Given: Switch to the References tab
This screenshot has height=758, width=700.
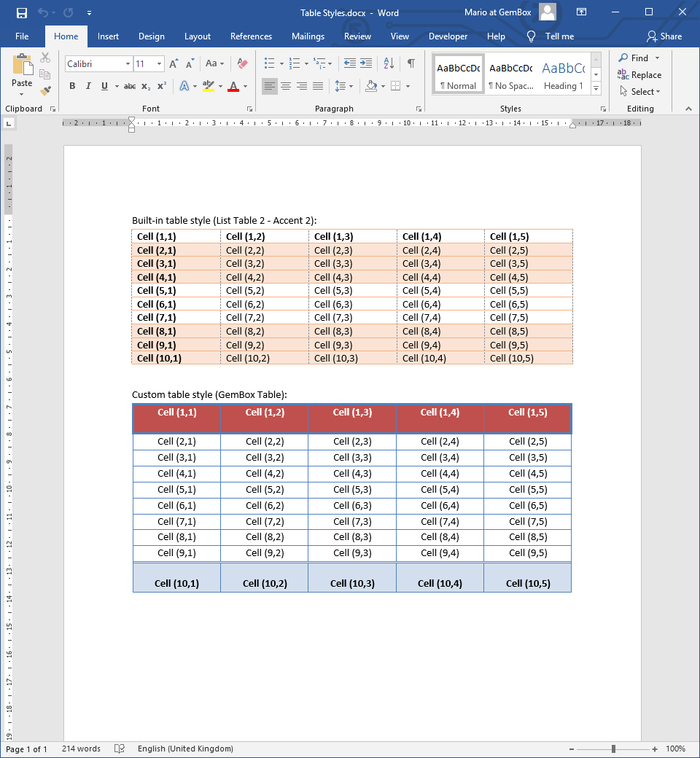Looking at the screenshot, I should (251, 36).
